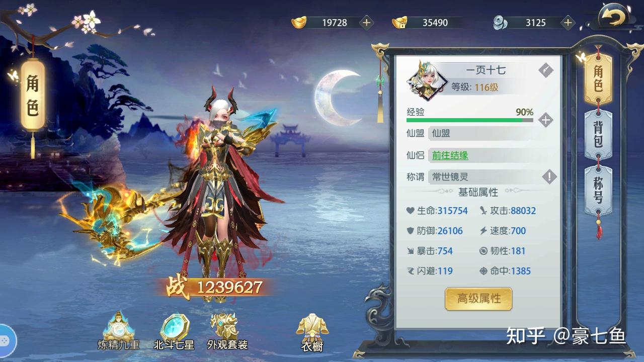The height and width of the screenshot is (362, 644).
Task: Click the green 经验 progress bar
Action: click(470, 120)
